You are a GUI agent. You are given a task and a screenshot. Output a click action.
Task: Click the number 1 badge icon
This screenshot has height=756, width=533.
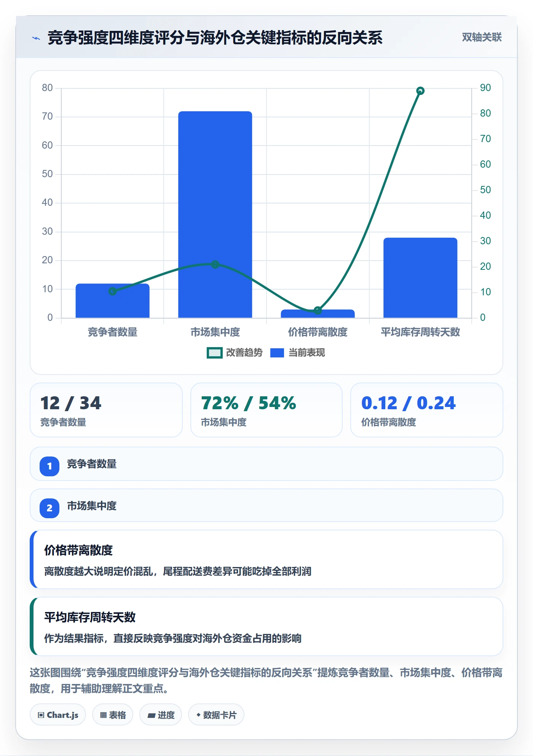(x=49, y=466)
